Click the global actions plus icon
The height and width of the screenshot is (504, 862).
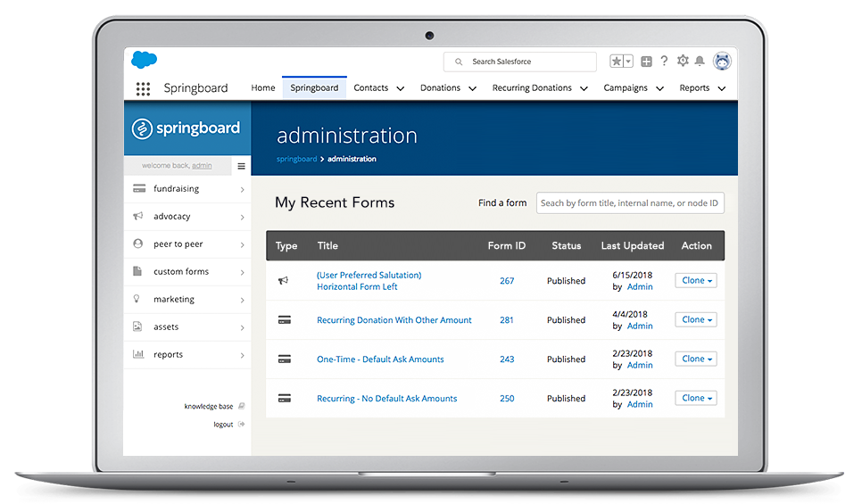point(646,62)
